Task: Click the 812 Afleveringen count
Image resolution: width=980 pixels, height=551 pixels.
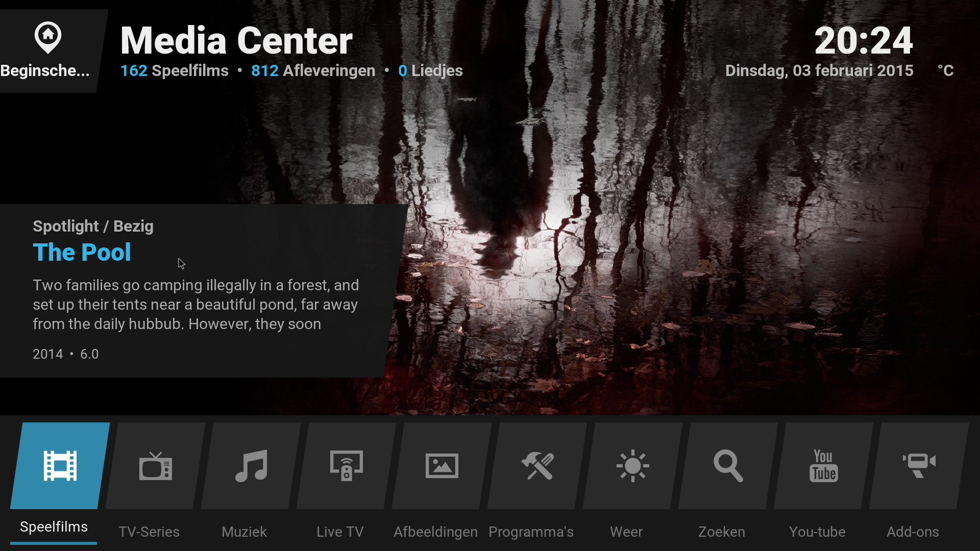Action: [x=313, y=71]
